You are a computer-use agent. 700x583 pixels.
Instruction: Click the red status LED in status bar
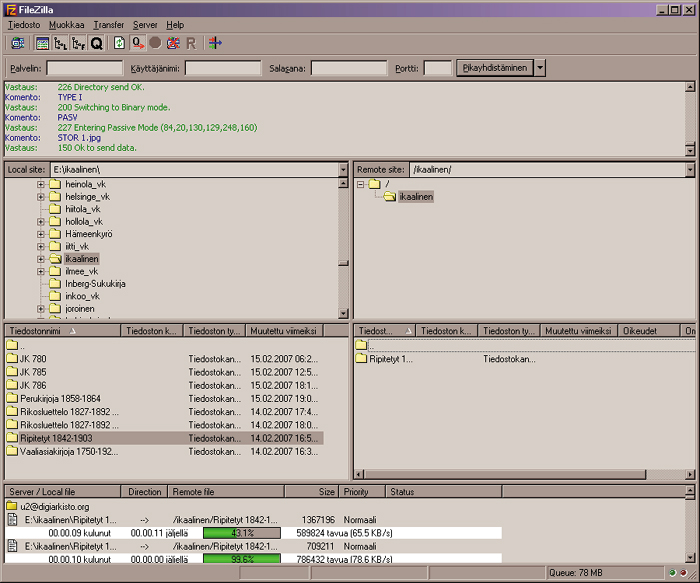683,573
